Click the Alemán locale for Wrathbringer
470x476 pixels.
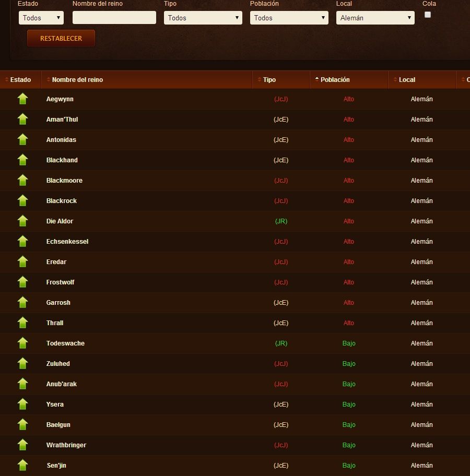coord(421,445)
